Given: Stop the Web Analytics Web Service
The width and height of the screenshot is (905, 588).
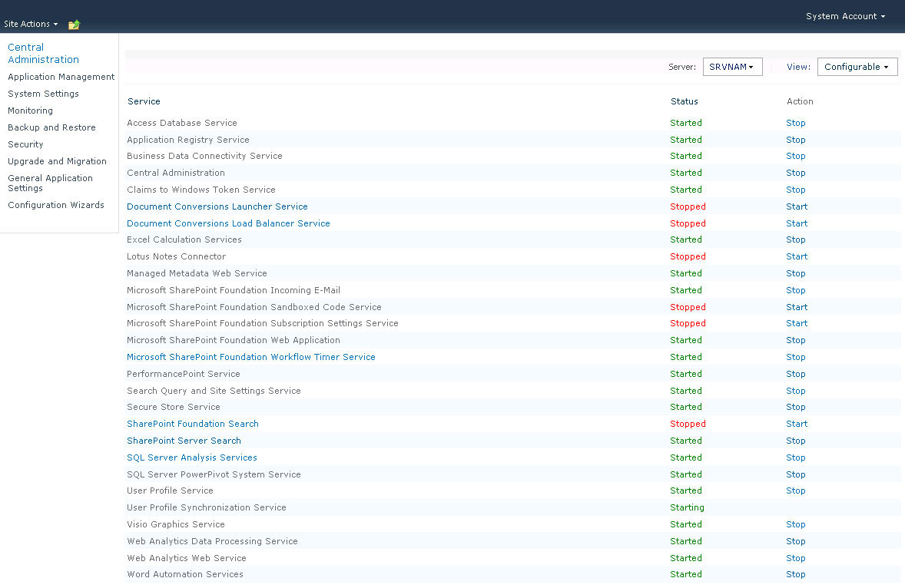Looking at the screenshot, I should tap(795, 558).
